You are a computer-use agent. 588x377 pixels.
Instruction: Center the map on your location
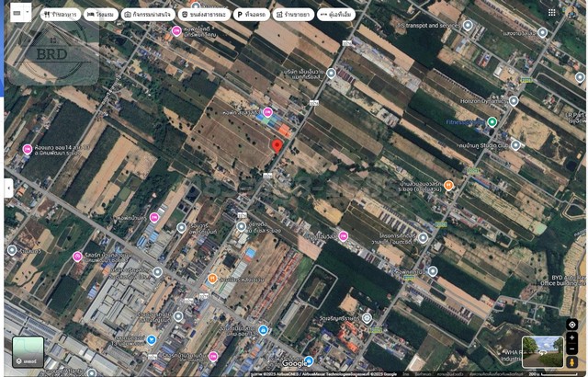click(x=572, y=325)
